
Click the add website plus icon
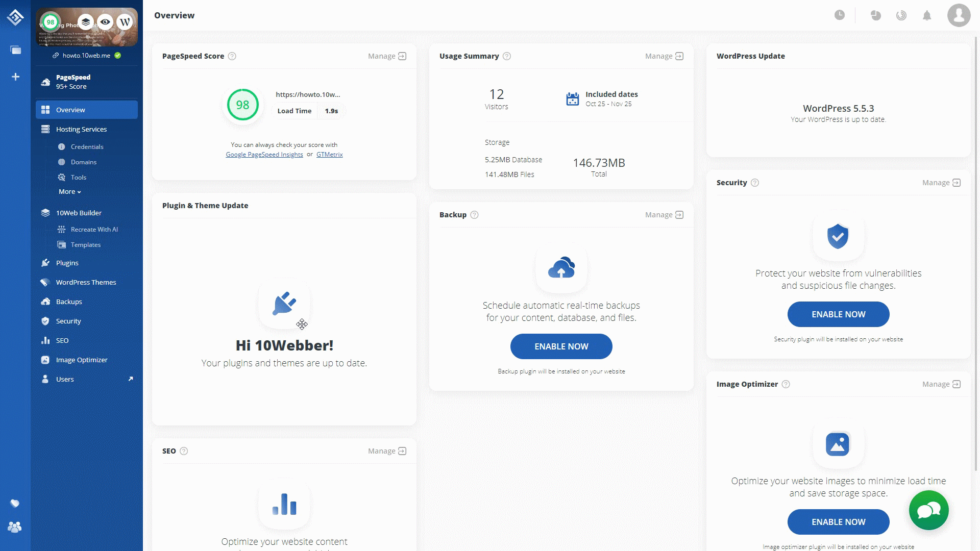coord(16,77)
